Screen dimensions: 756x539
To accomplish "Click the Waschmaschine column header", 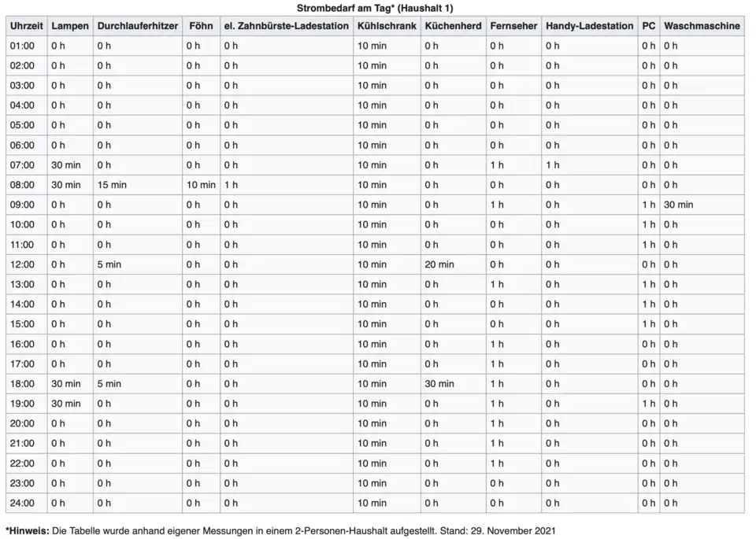I will pos(702,26).
